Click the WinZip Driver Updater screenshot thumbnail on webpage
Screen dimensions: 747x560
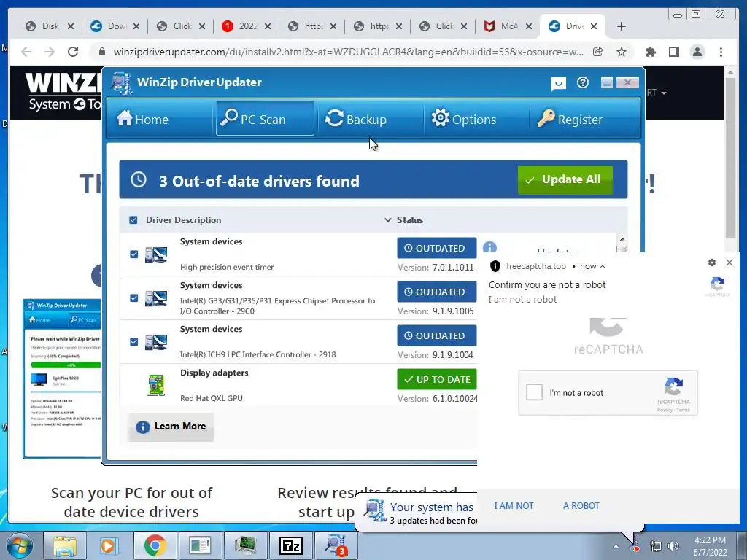[x=62, y=378]
